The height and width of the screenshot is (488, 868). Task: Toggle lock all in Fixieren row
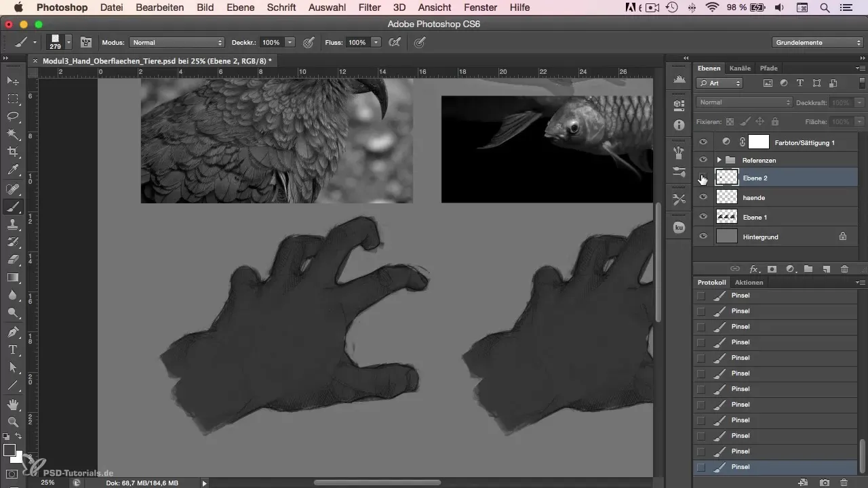click(775, 121)
